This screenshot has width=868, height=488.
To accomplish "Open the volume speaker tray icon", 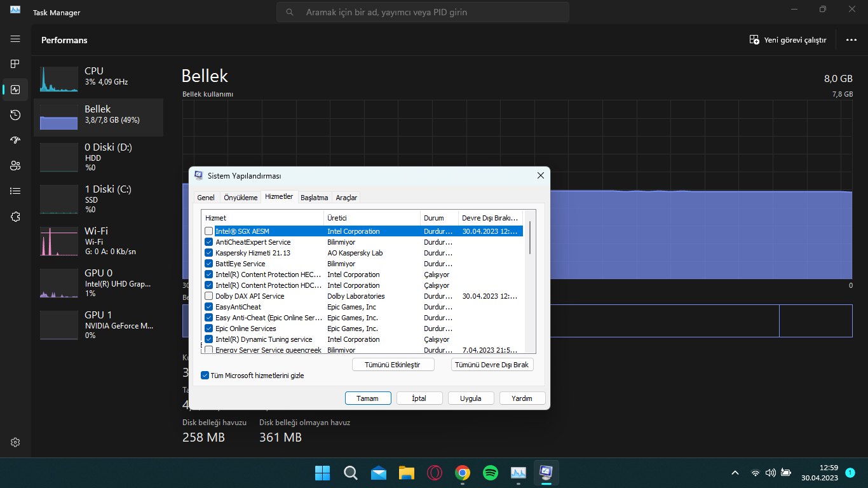I will (771, 473).
